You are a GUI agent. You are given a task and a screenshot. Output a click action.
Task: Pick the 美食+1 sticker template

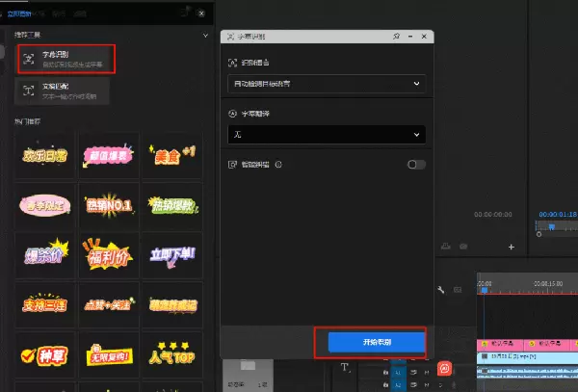[x=166, y=154]
